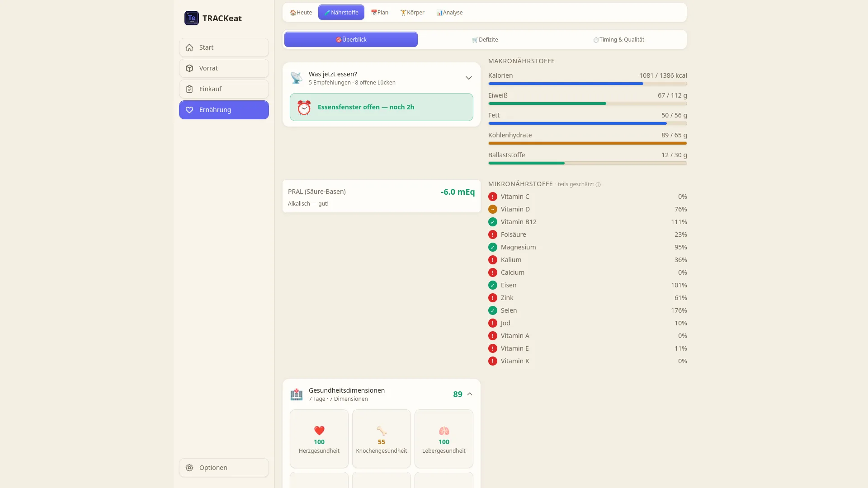Click the MIKRONÄHRSTOFFE heading
Screen dimensions: 868x488
tap(520, 184)
